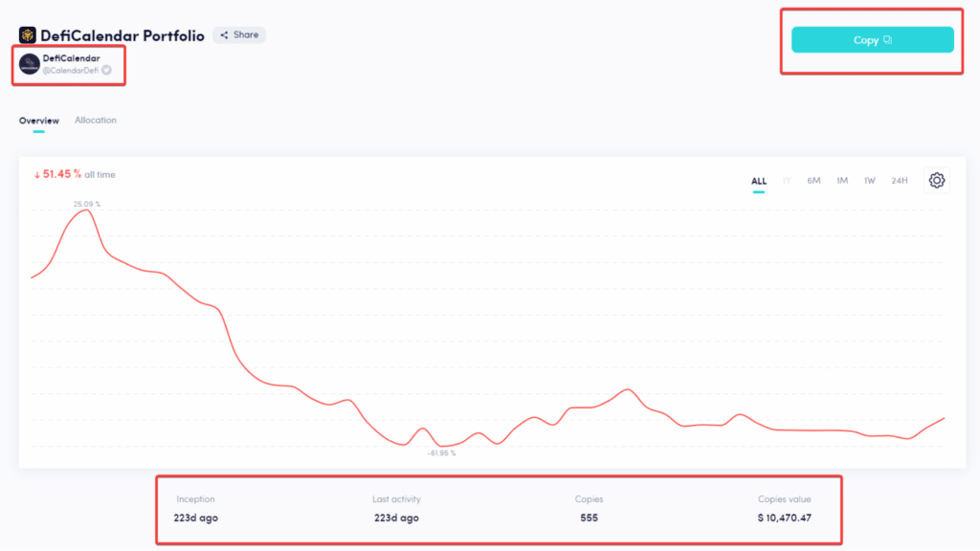
Task: Copy the DefiCalendar portfolio
Action: 873,40
